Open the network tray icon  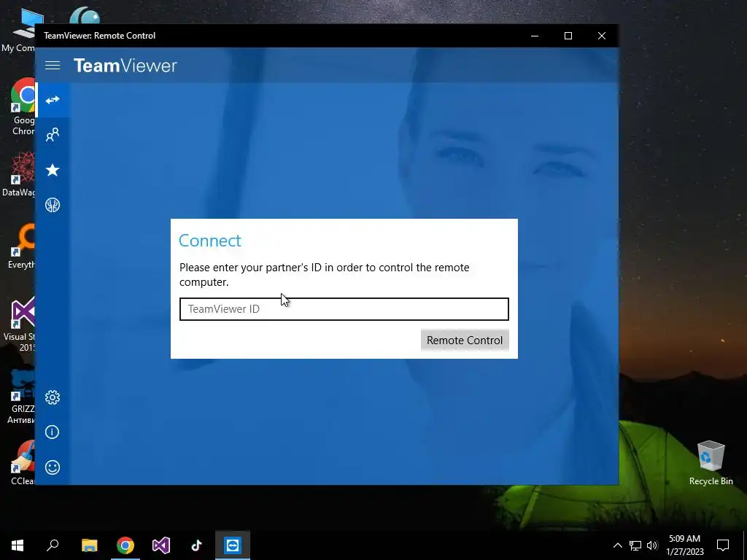click(635, 545)
